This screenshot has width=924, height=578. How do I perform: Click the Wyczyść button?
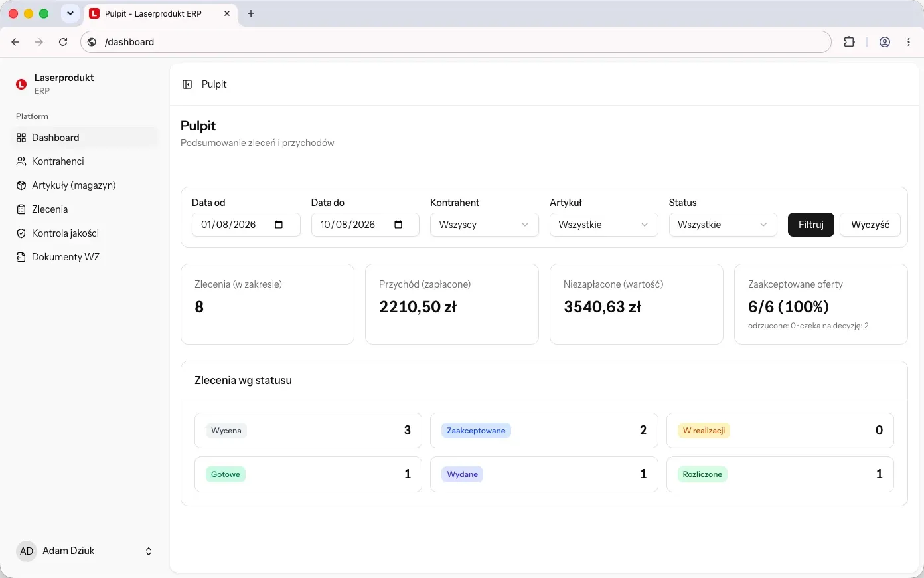pyautogui.click(x=870, y=225)
